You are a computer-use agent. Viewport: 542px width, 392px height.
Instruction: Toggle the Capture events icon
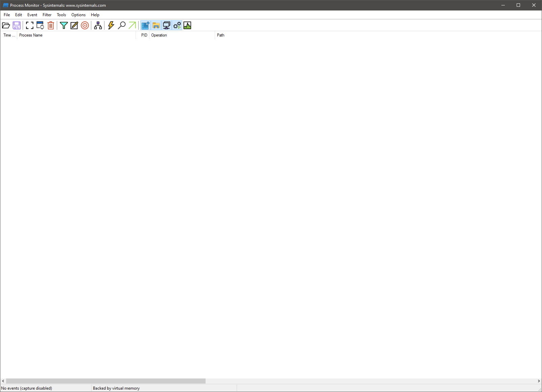[30, 25]
